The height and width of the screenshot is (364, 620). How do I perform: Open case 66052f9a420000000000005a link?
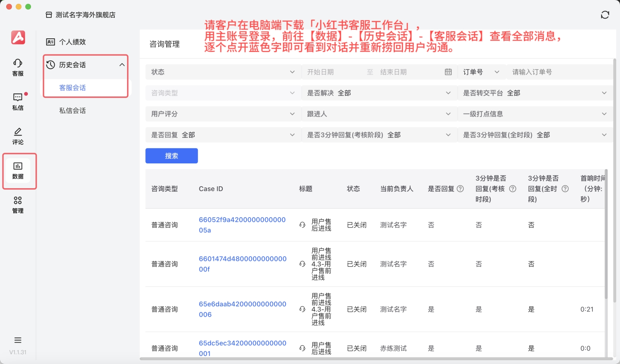(x=242, y=225)
